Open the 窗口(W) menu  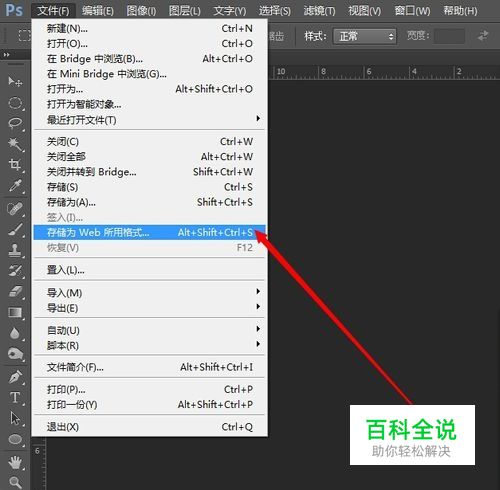[412, 11]
